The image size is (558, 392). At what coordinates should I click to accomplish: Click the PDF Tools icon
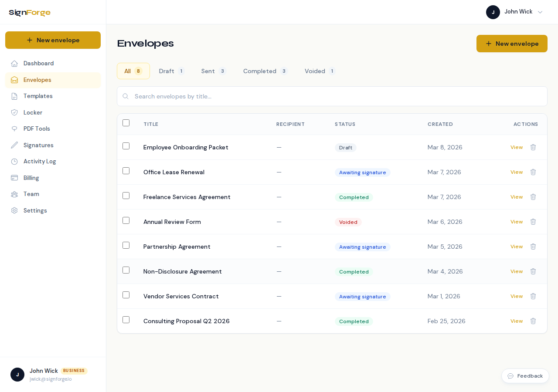[14, 129]
